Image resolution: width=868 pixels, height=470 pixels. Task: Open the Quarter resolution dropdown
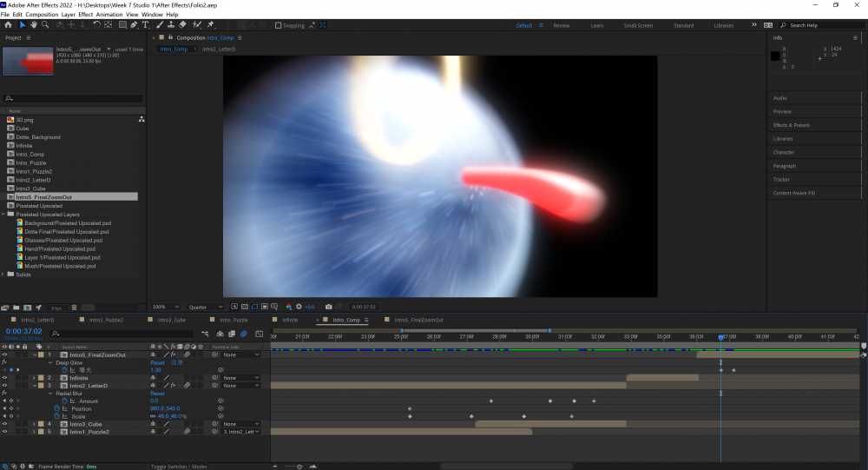pos(206,307)
